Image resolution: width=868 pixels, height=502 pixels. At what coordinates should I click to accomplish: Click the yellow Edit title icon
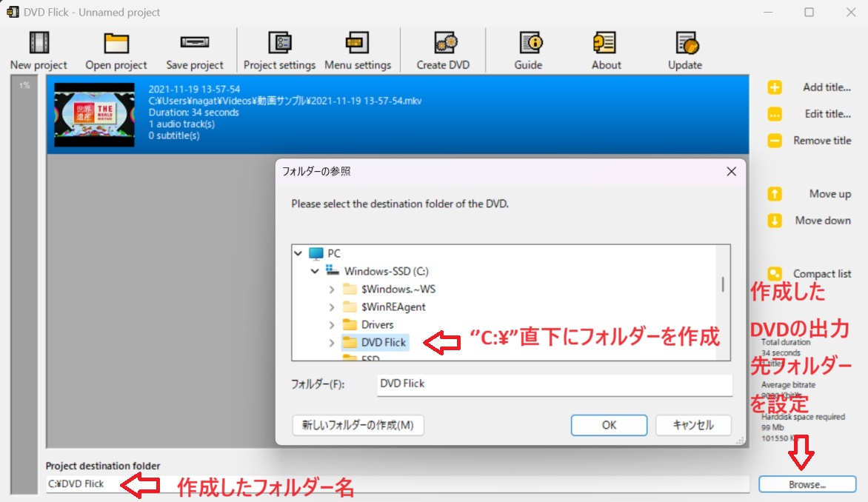tap(775, 114)
